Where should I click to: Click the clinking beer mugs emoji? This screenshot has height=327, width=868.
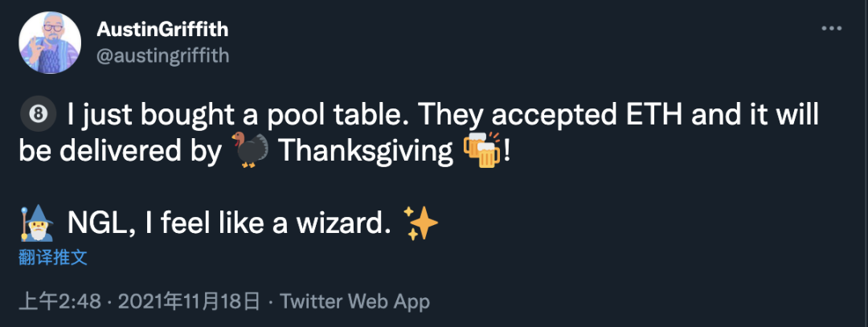coord(481,151)
